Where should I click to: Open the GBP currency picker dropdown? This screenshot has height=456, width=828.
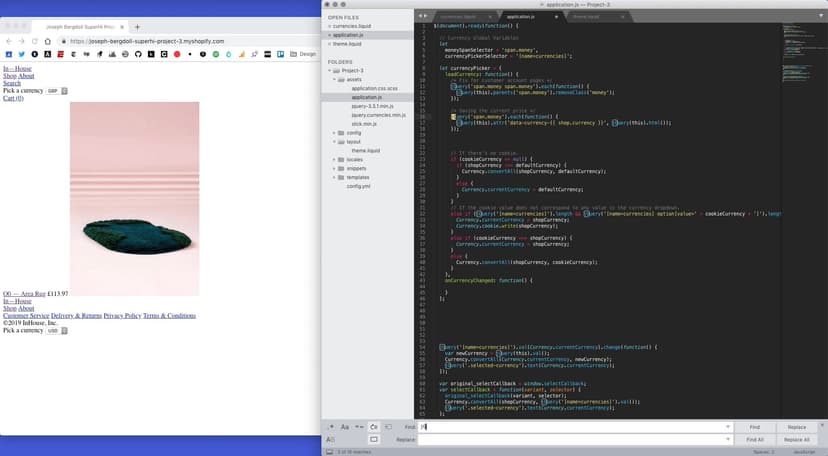click(x=54, y=90)
